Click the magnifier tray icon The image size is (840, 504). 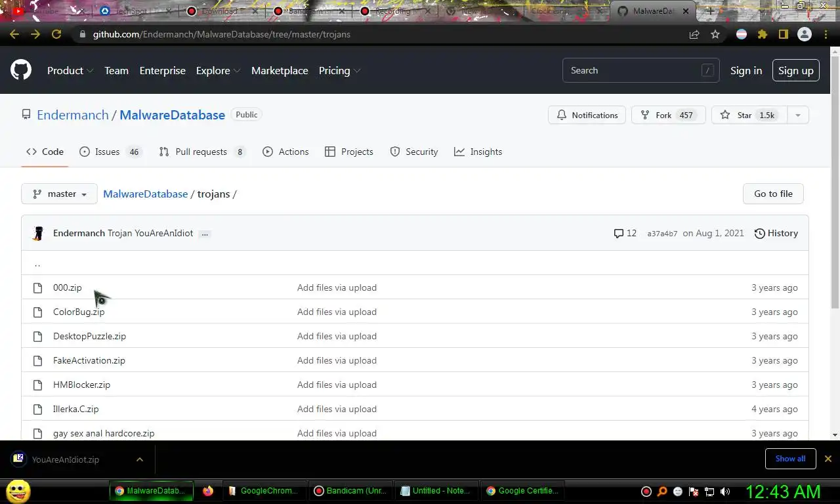662,492
